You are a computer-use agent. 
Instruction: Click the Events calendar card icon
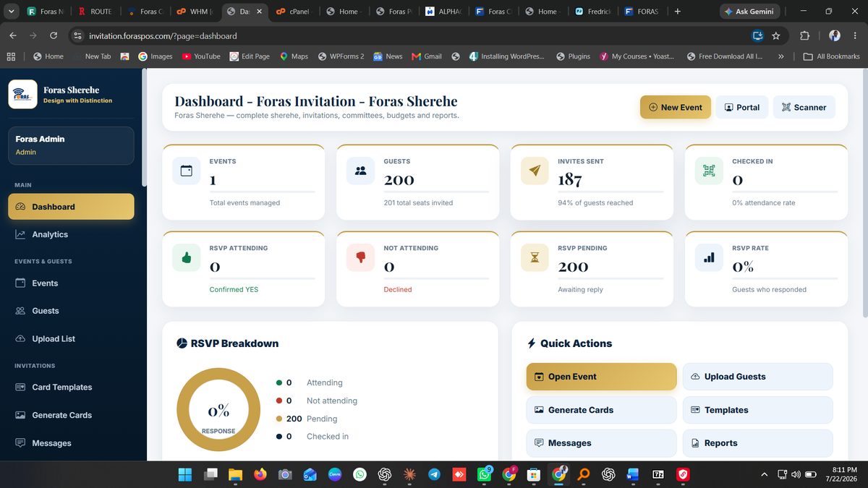click(187, 171)
